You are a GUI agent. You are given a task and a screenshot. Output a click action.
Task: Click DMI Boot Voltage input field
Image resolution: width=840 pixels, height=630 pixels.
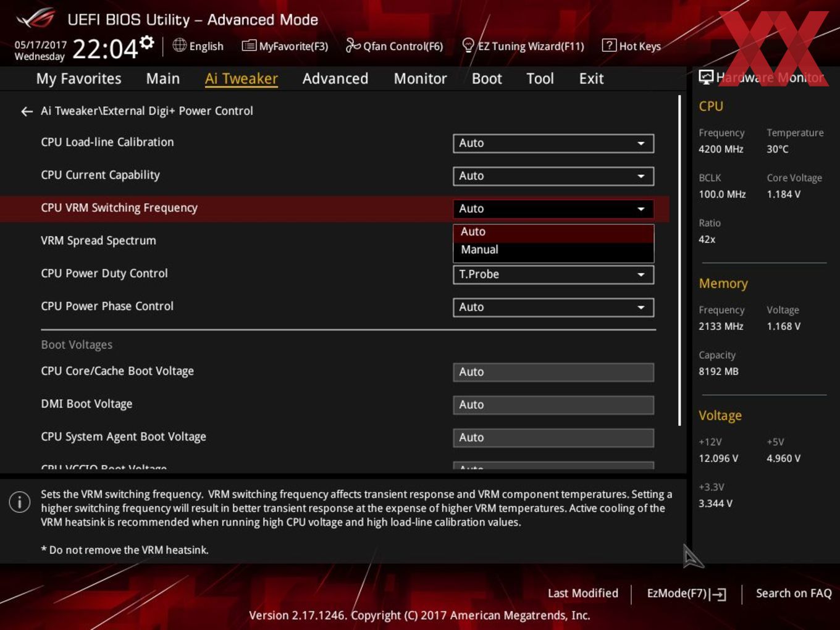[553, 405]
